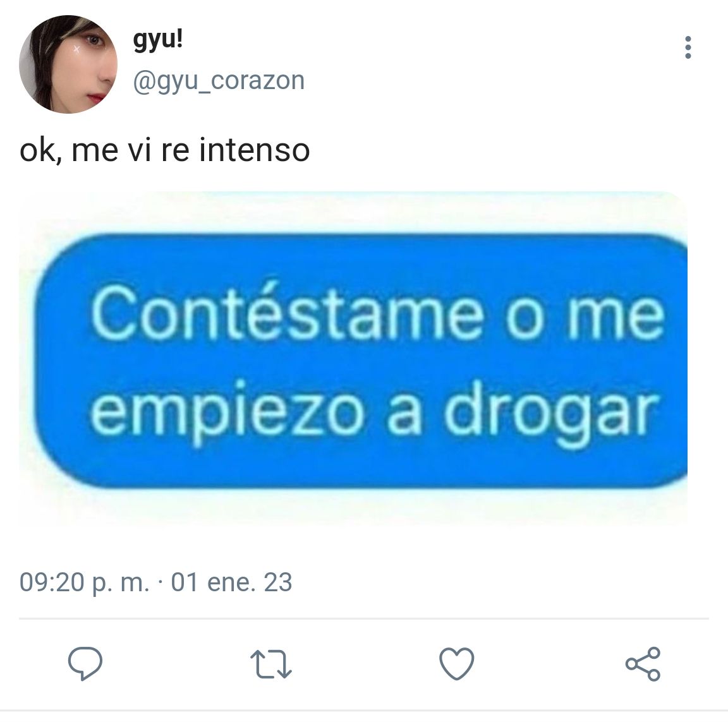
Task: Visit the profile via display name gyu!
Action: [x=158, y=39]
